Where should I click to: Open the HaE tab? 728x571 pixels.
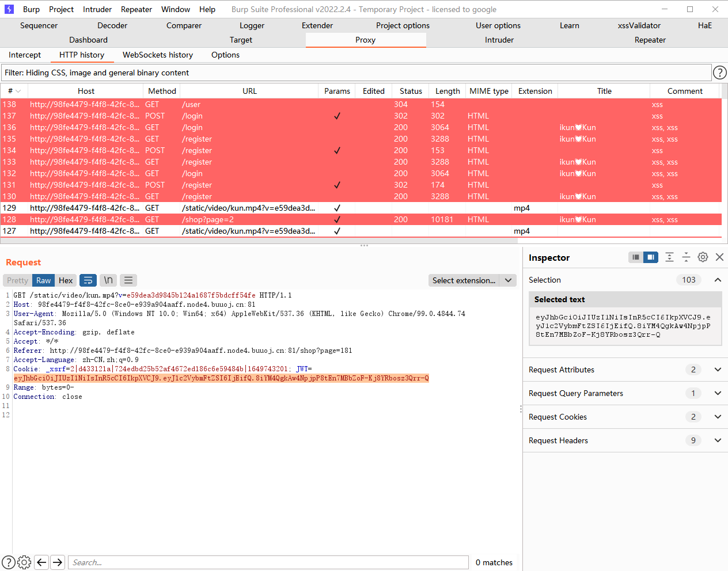[x=705, y=25]
